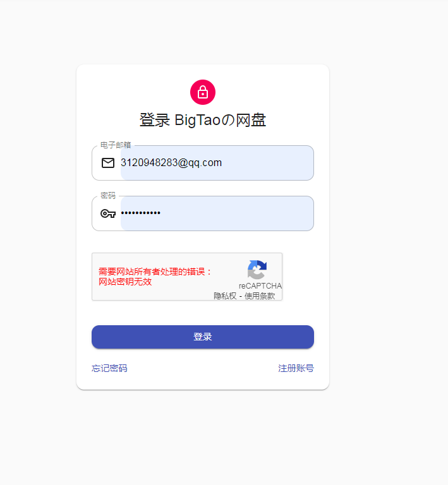Screen dimensions: 448x485
Task: Open the 隐私权 link in the reCAPTCHA box
Action: tap(225, 296)
